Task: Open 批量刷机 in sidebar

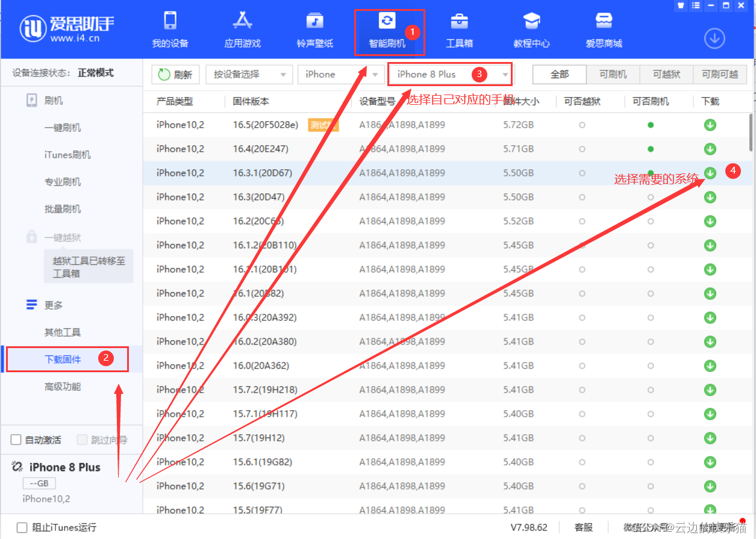Action: click(63, 209)
